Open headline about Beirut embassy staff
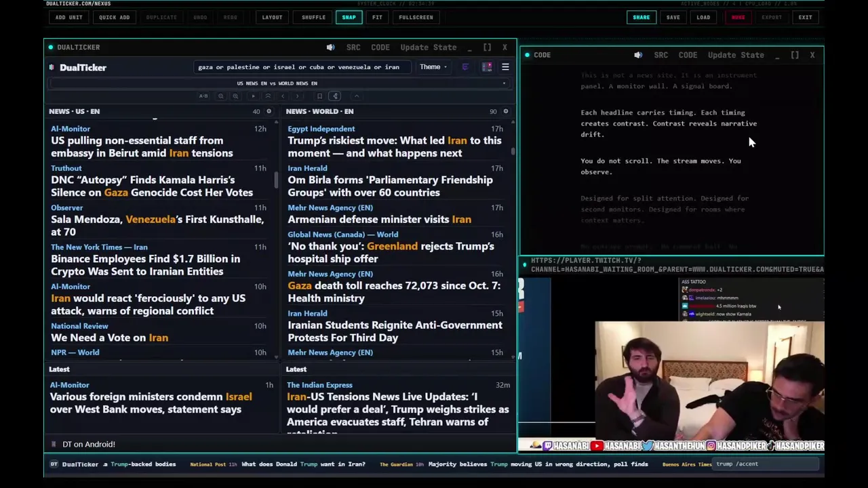Image resolution: width=868 pixels, height=488 pixels. 142,146
